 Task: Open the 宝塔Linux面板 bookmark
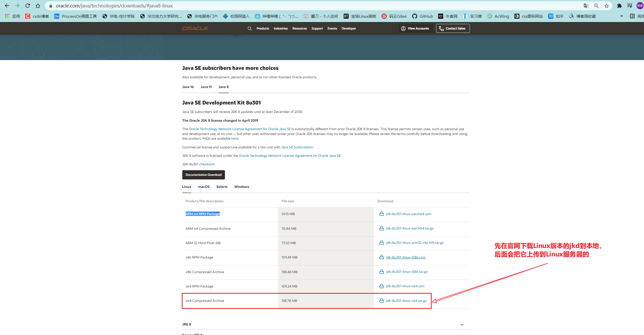[360, 16]
